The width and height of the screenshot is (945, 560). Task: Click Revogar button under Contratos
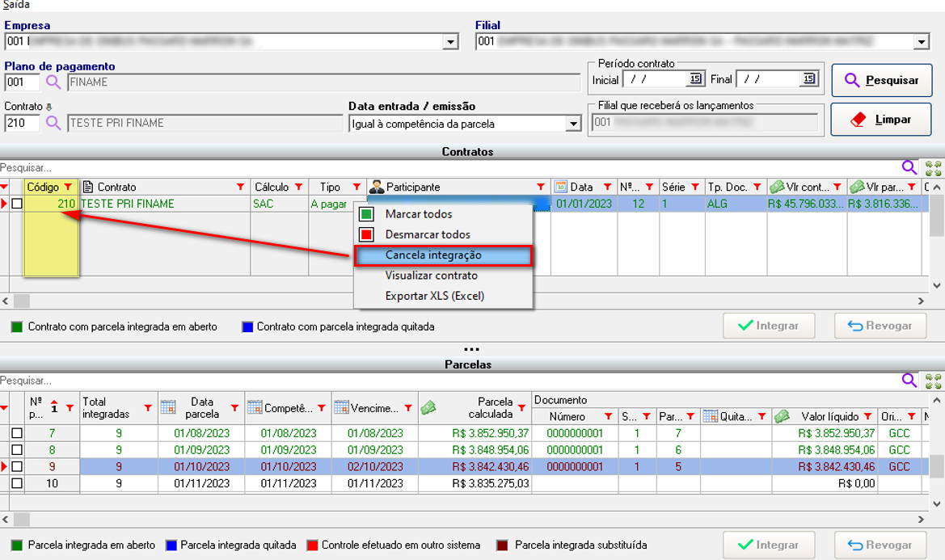pyautogui.click(x=880, y=326)
